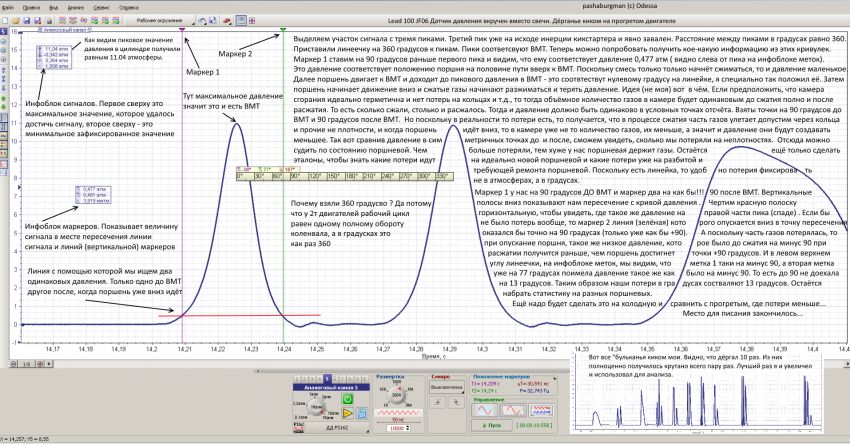Click the T2= marker time readout
The width and height of the screenshot is (850, 444).
click(x=486, y=391)
